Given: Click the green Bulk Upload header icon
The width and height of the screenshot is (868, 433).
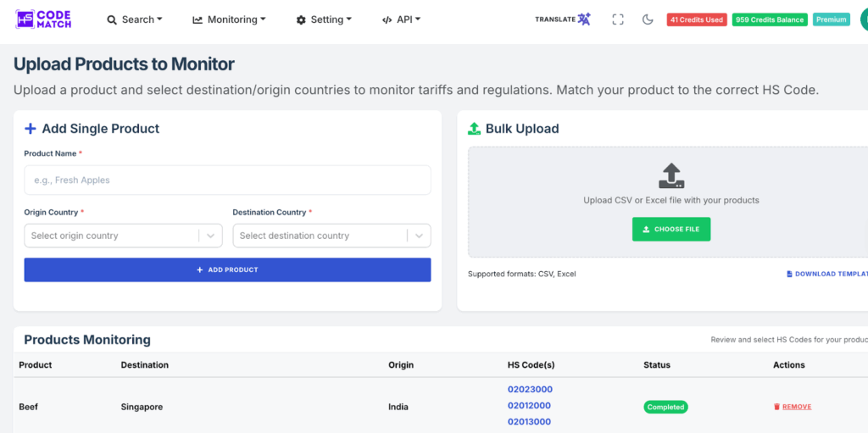Looking at the screenshot, I should [x=475, y=129].
